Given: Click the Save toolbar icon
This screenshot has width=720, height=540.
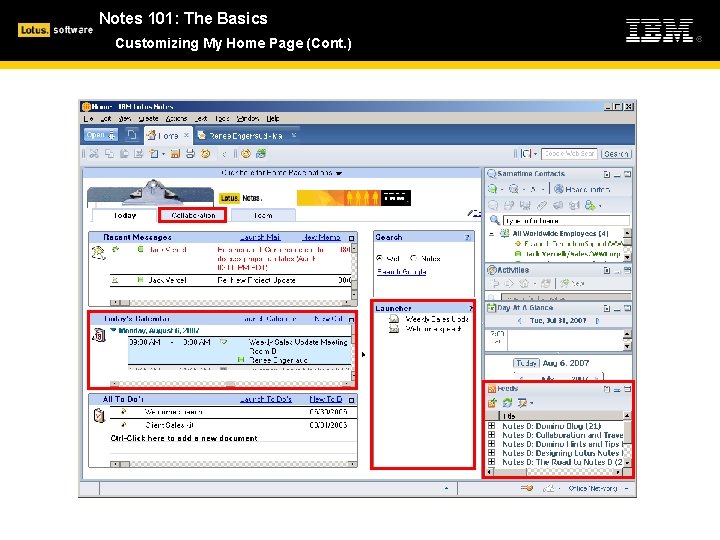Looking at the screenshot, I should click(175, 154).
